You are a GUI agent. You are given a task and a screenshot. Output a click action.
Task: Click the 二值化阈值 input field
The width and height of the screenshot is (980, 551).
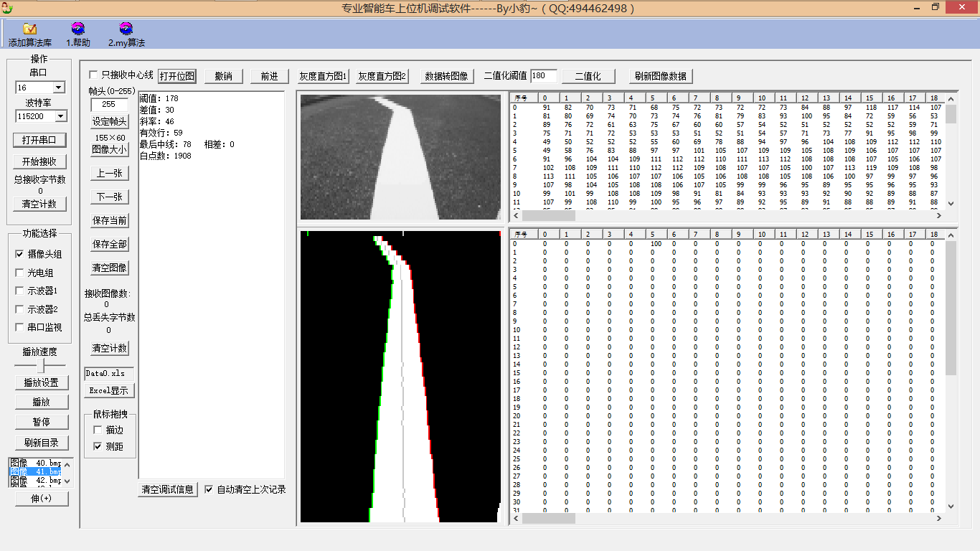point(544,76)
